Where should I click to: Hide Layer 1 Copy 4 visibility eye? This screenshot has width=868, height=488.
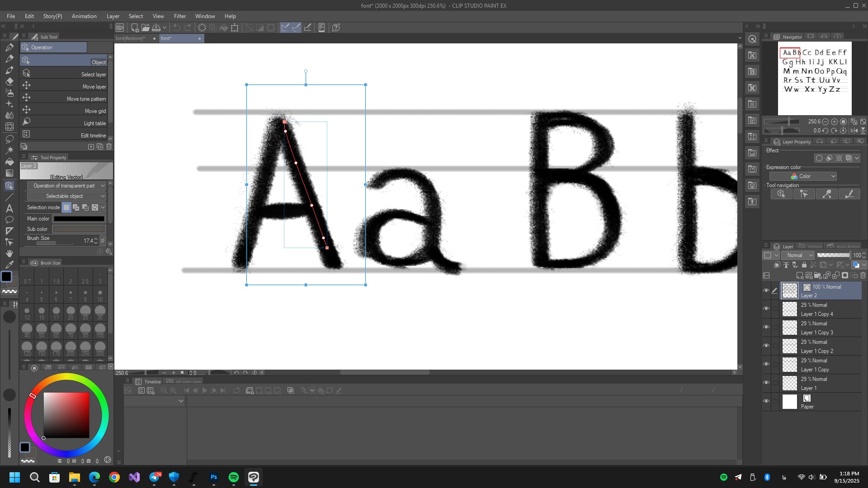(x=766, y=309)
